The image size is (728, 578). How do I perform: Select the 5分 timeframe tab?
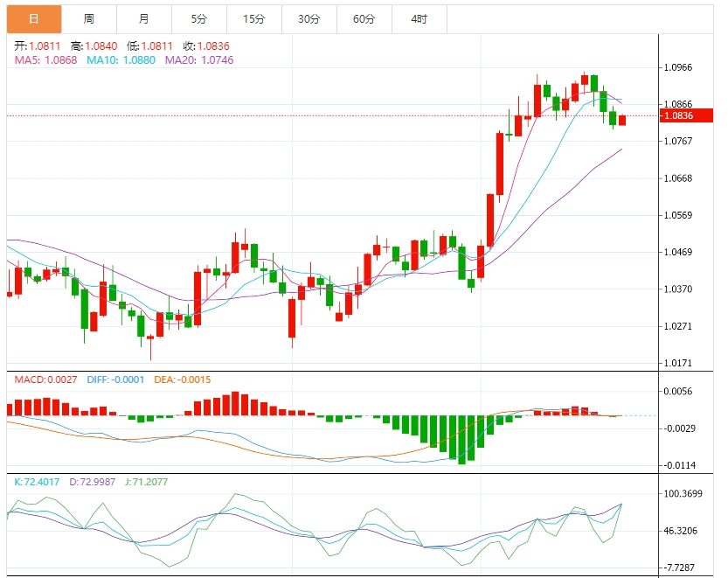(x=198, y=18)
